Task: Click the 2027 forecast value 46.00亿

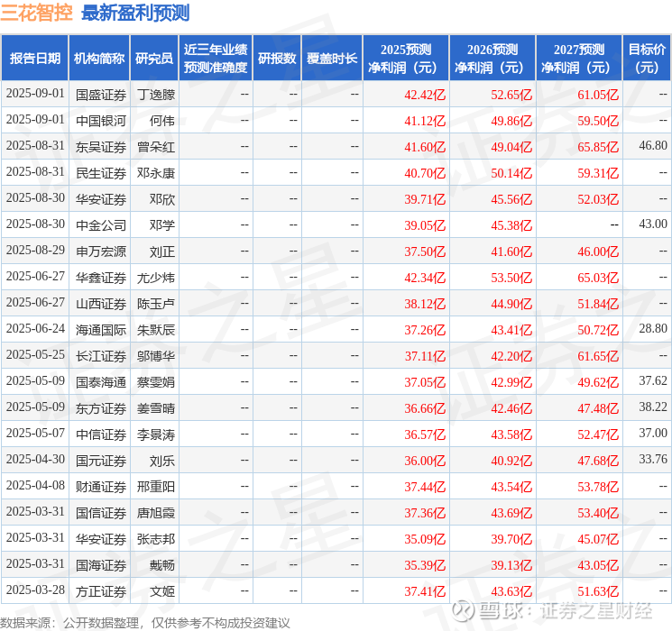Action: (598, 251)
